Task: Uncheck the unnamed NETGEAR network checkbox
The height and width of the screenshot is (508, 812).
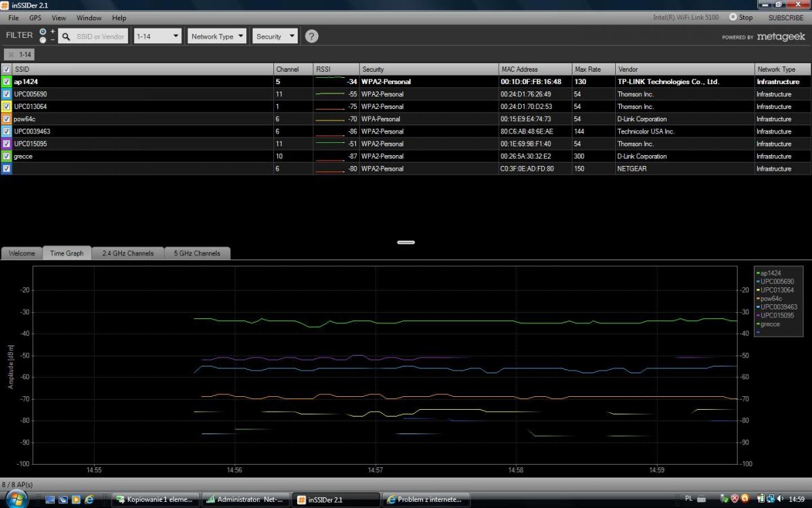Action: [7, 169]
